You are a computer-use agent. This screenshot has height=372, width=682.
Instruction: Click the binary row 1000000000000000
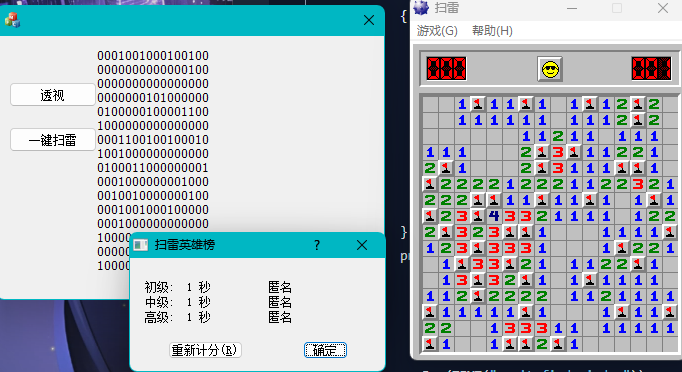pyautogui.click(x=153, y=126)
